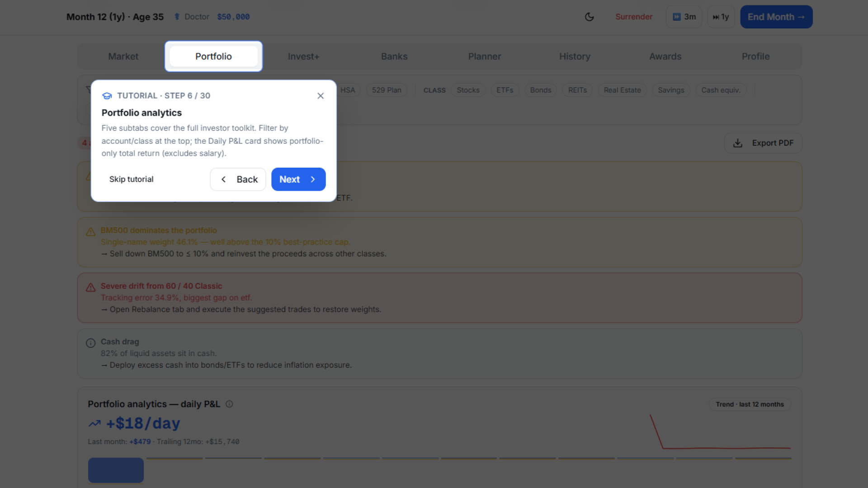Filter by Bonds class
The width and height of the screenshot is (868, 488).
tap(540, 90)
